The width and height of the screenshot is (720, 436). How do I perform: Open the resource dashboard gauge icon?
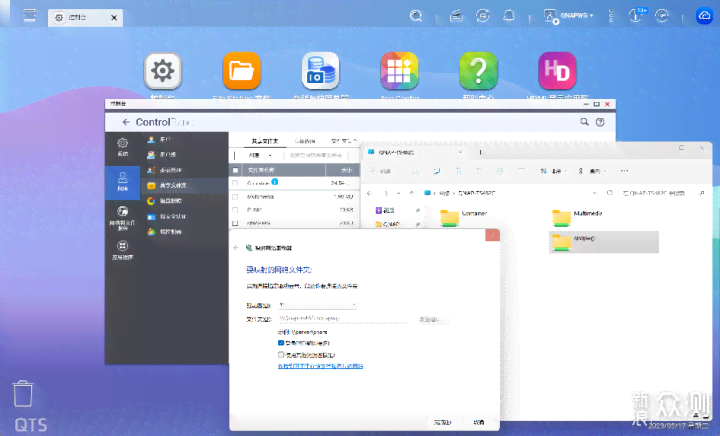coord(662,16)
